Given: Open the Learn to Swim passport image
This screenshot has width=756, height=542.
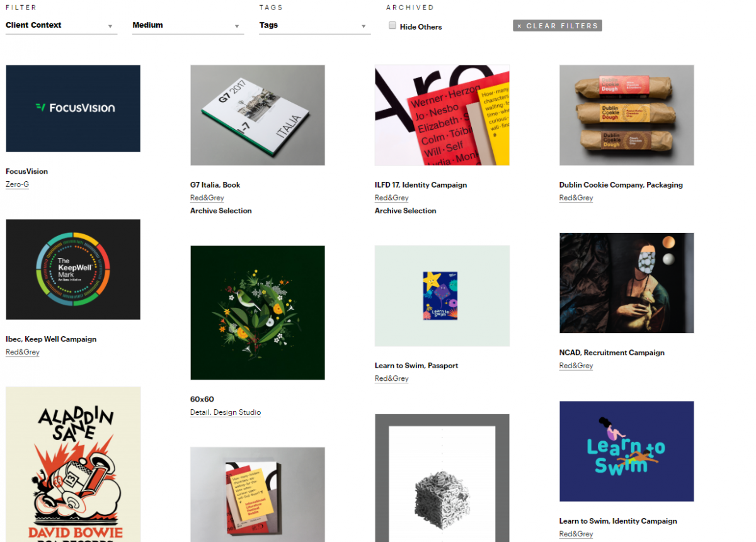Looking at the screenshot, I should pos(442,296).
